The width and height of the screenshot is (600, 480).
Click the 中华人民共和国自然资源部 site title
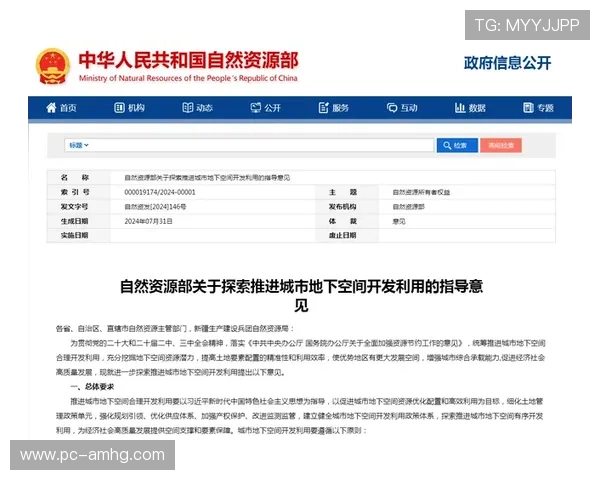[188, 60]
